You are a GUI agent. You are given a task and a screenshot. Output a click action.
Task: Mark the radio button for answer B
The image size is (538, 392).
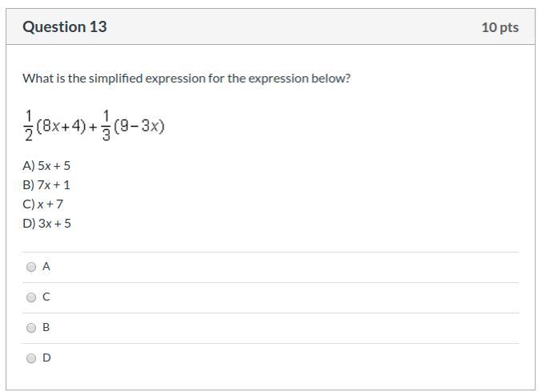coord(31,328)
